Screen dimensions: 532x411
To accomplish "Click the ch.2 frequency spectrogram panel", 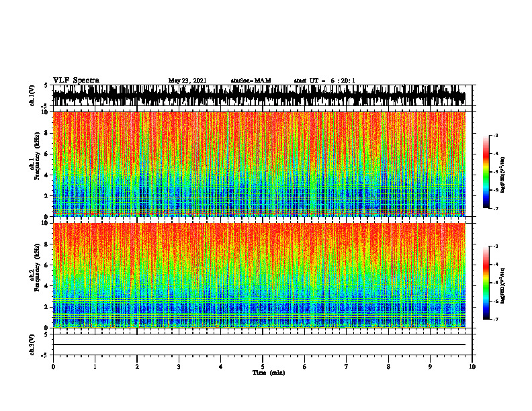I will point(259,275).
